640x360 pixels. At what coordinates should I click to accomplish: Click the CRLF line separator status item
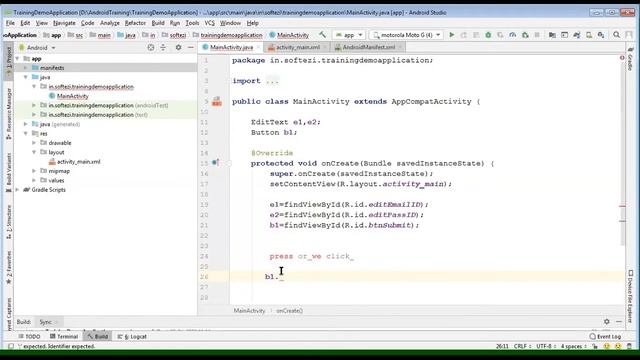522,346
